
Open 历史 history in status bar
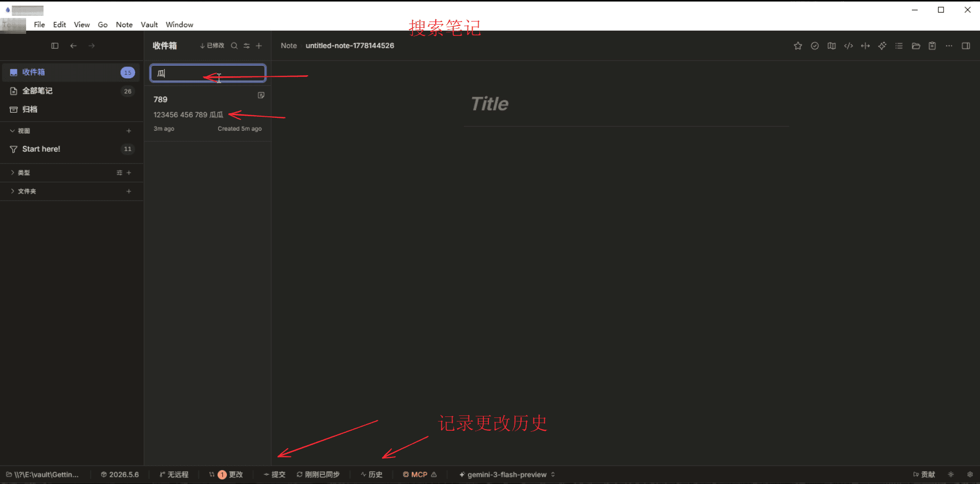(x=372, y=475)
